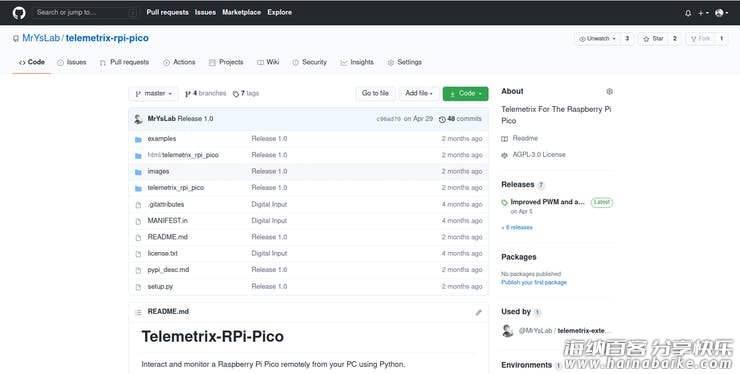Screen dimensions: 740x374
Task: Switch to the Security tab
Action: click(x=310, y=62)
